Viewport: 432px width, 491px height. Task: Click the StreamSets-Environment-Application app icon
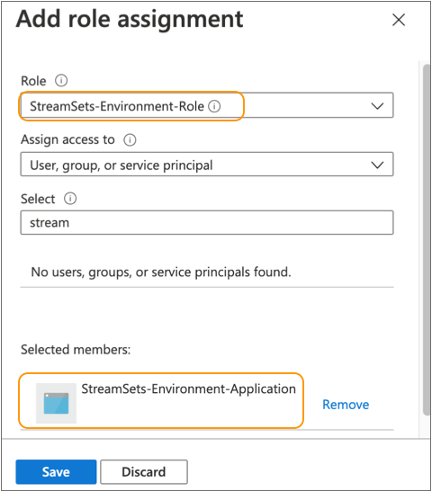coord(56,403)
